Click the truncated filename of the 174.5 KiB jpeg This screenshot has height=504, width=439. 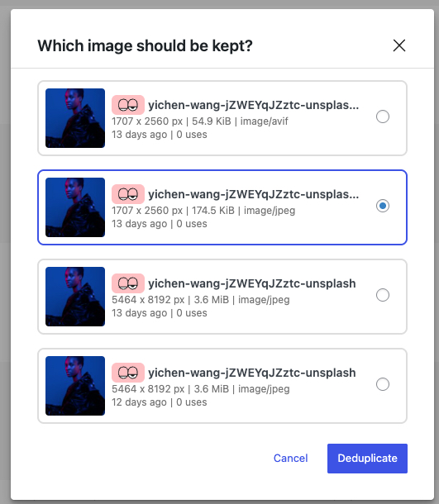coord(254,194)
